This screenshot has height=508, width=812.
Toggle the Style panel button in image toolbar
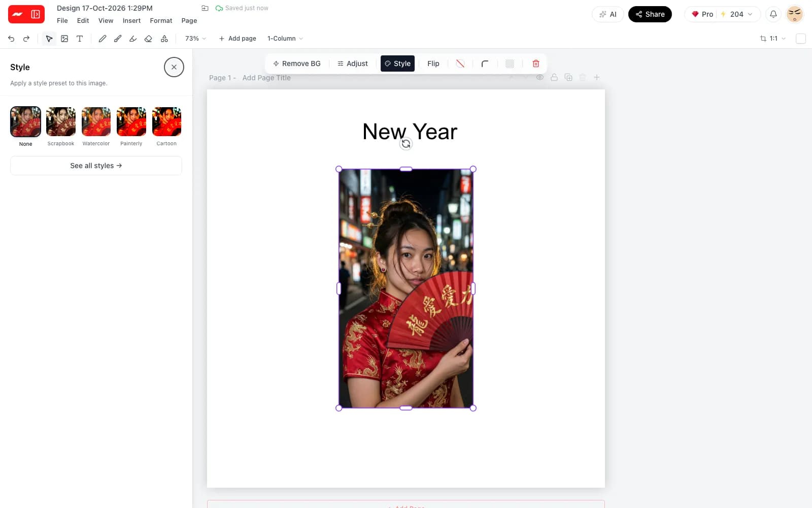[397, 63]
